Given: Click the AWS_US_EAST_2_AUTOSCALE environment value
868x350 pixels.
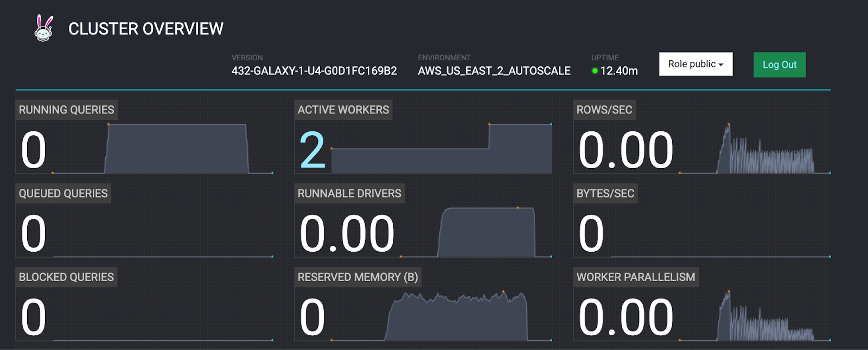Looking at the screenshot, I should pos(494,71).
